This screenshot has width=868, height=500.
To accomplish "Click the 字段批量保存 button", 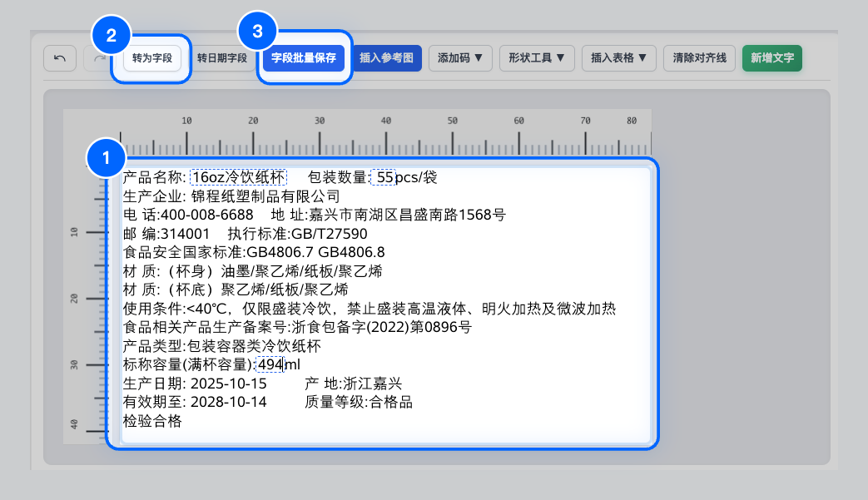I will coord(304,58).
